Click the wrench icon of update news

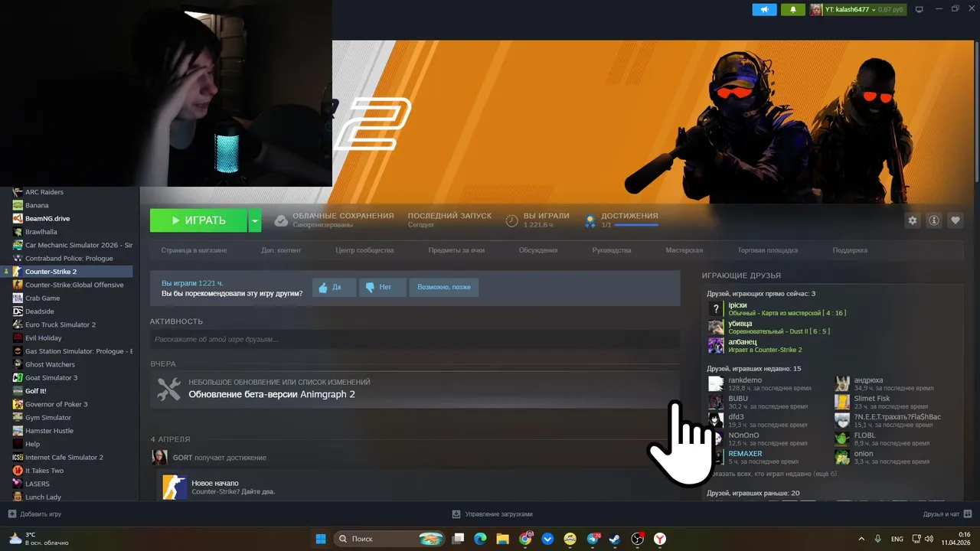pyautogui.click(x=168, y=389)
